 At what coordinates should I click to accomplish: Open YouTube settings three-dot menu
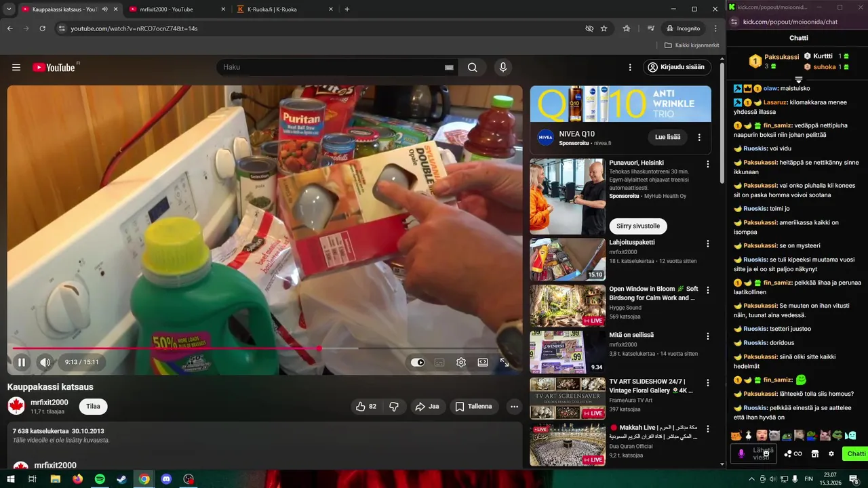click(x=630, y=67)
